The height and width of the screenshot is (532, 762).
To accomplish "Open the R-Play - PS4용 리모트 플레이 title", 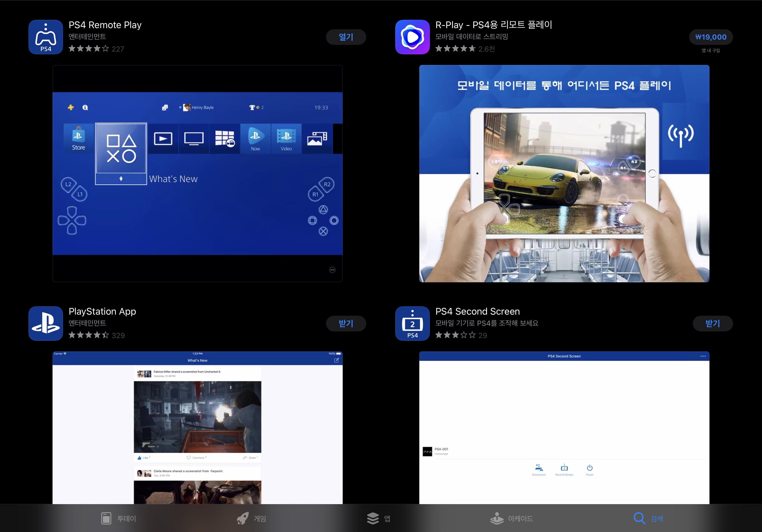I will pyautogui.click(x=493, y=25).
